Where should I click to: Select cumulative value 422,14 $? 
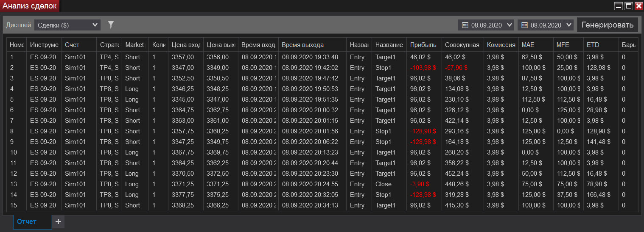(x=457, y=121)
